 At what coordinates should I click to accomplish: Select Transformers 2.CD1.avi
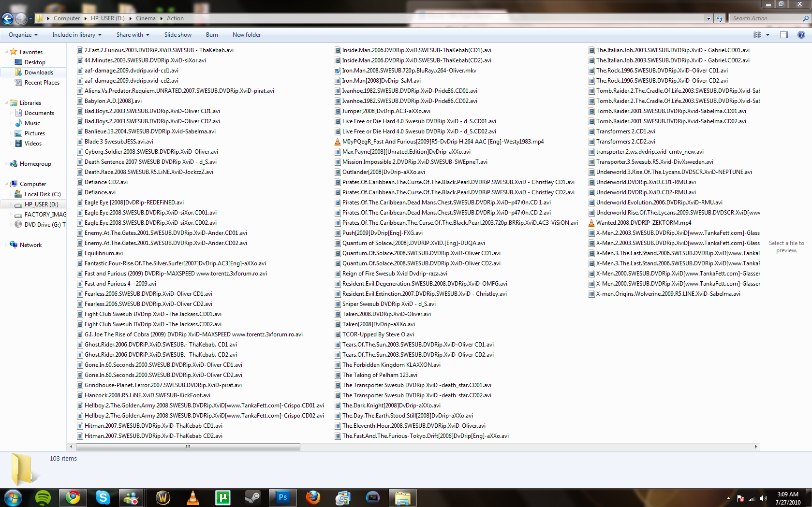click(x=625, y=131)
